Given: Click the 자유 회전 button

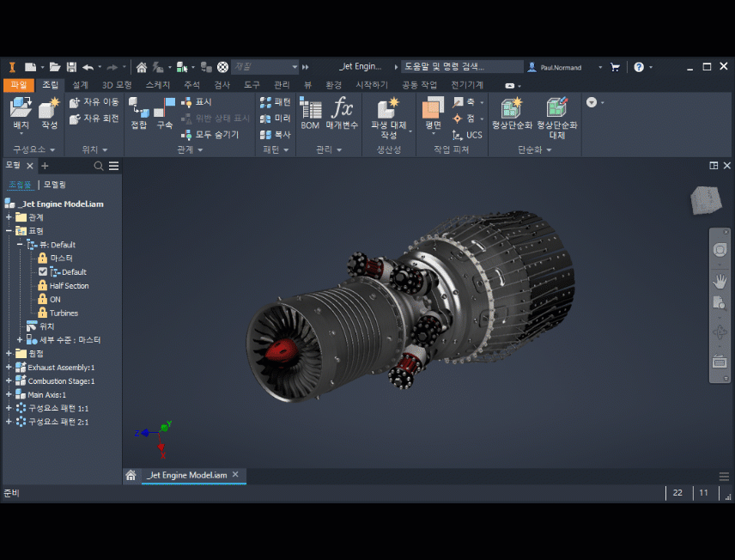Looking at the screenshot, I should click(94, 119).
